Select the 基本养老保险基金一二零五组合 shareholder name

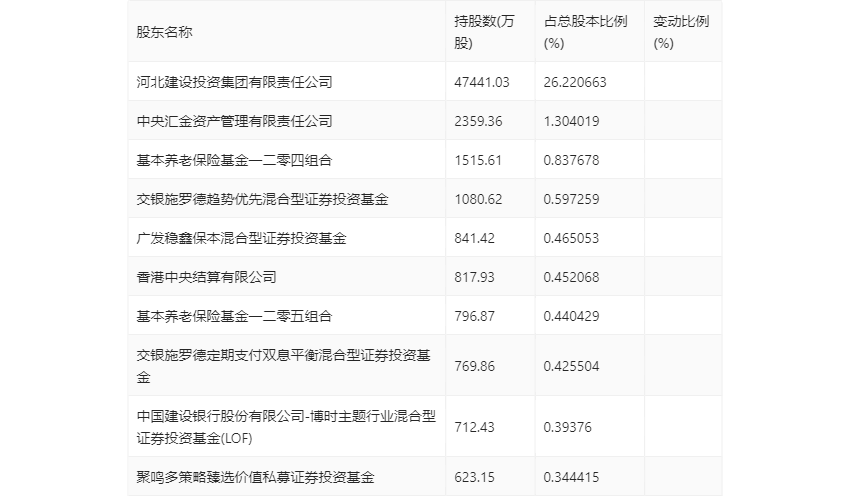point(234,316)
